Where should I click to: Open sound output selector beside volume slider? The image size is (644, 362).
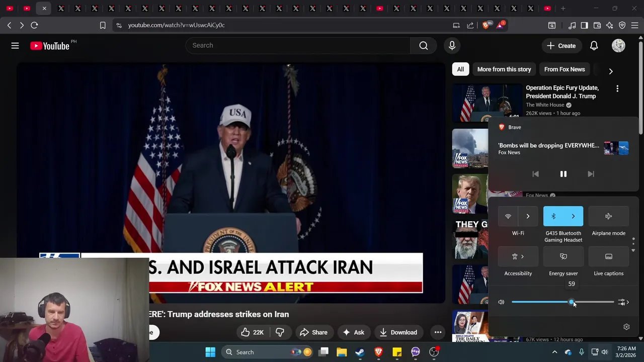point(623,302)
